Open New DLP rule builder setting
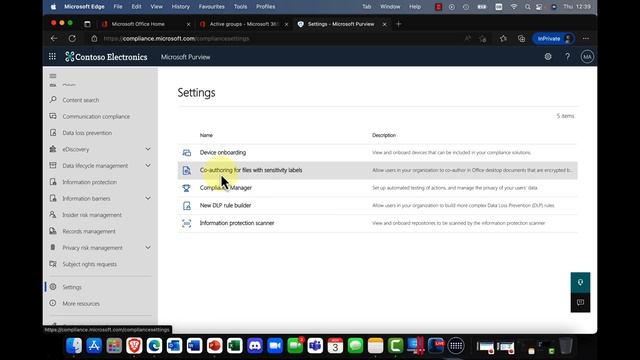 (x=225, y=205)
